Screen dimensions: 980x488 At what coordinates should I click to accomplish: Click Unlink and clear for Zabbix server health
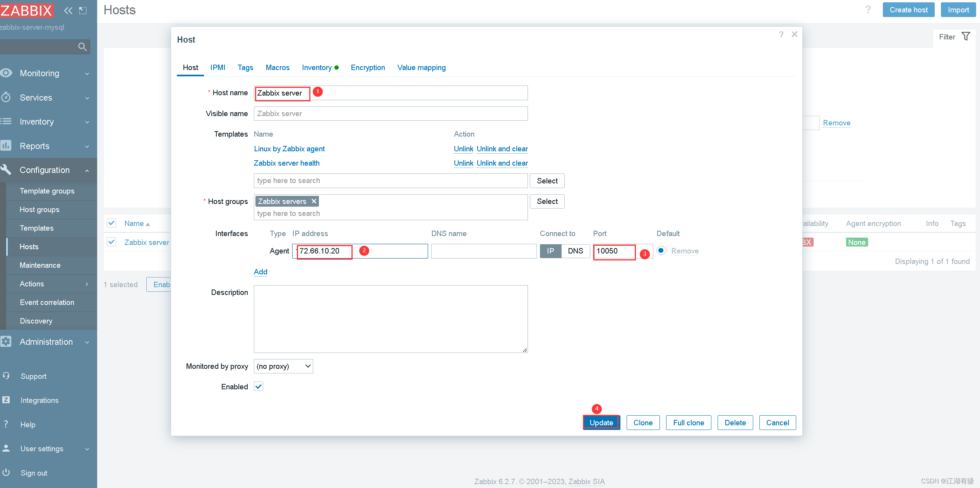[x=502, y=163]
